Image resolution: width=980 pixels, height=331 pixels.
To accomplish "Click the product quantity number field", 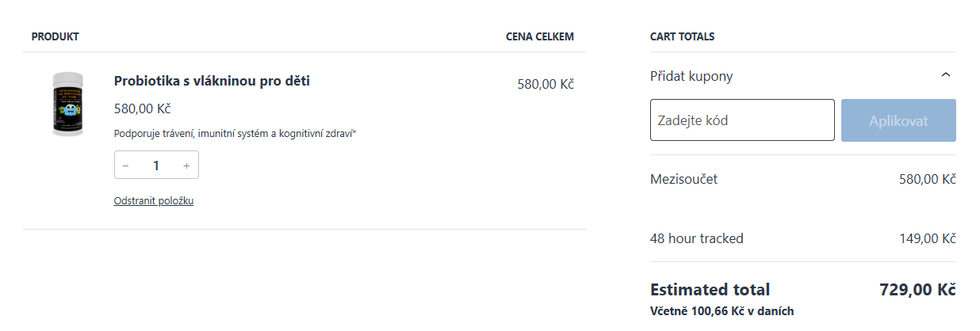I will click(x=156, y=165).
